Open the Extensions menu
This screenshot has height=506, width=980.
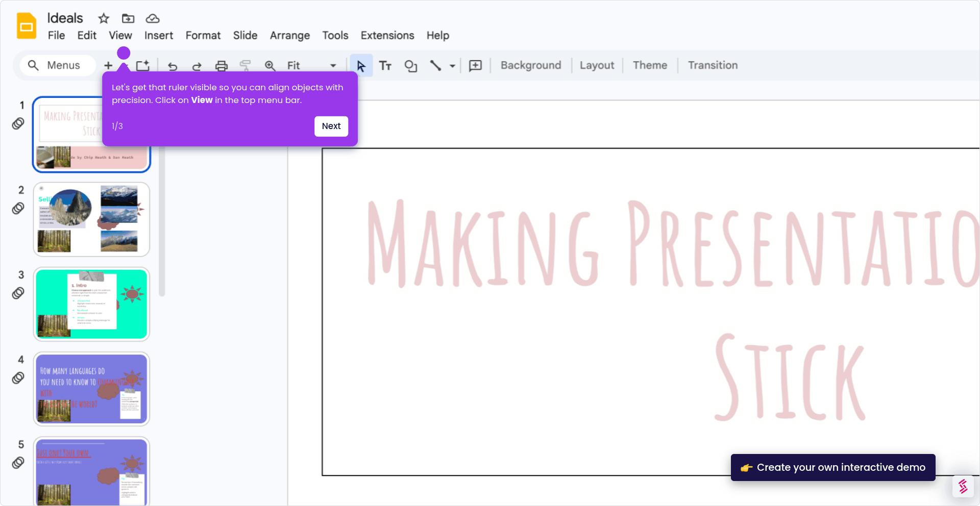387,35
